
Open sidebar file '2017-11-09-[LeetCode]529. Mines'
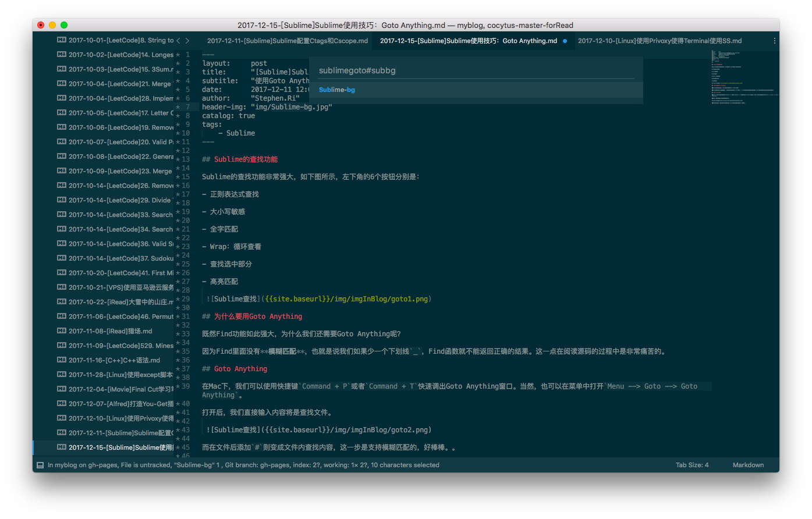point(120,346)
